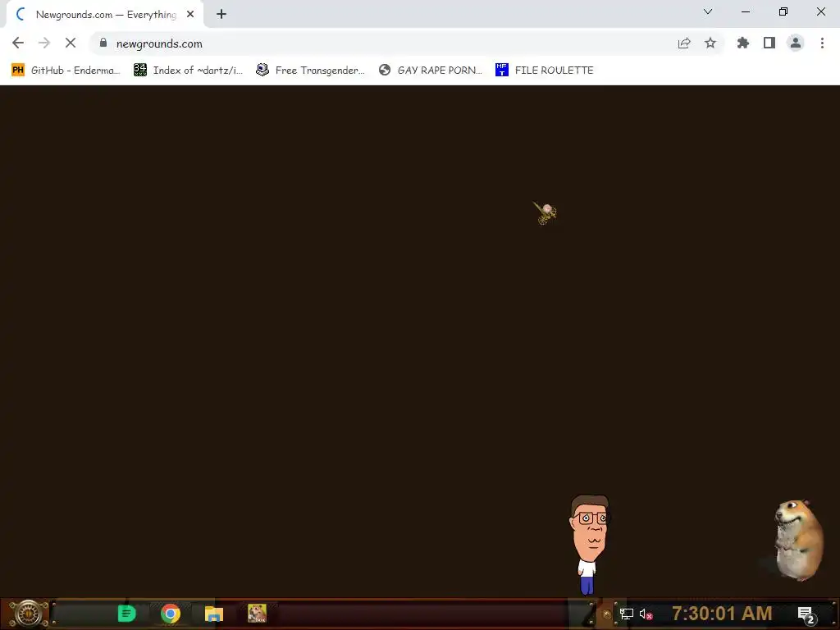Viewport: 840px width, 630px height.
Task: Stop page loading with the X button
Action: [x=71, y=43]
